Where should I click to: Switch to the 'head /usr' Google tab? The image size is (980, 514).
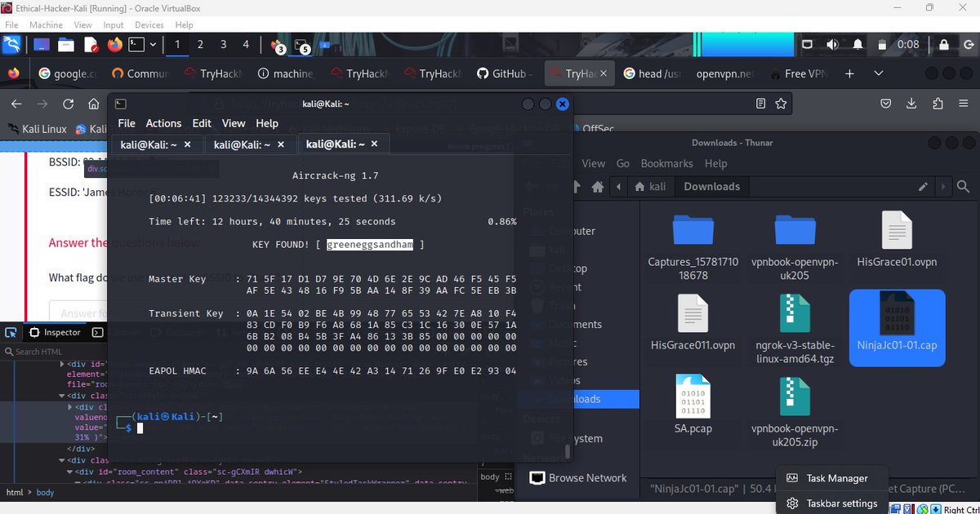click(653, 73)
